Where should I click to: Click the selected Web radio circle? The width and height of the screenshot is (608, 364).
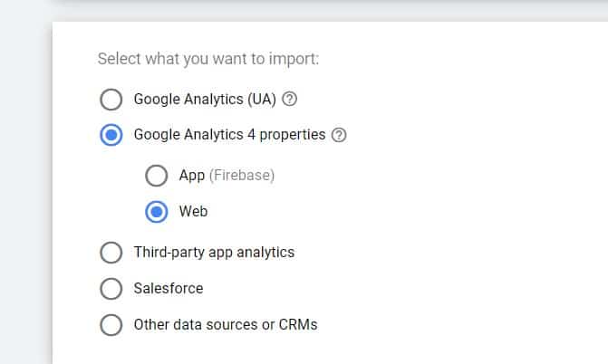(x=156, y=212)
